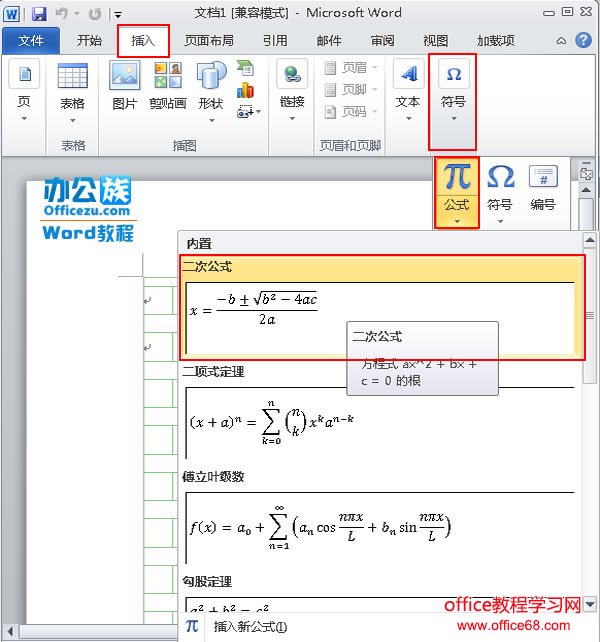
Task: Click the 内置 (Built-In) gallery header
Action: coord(199,244)
